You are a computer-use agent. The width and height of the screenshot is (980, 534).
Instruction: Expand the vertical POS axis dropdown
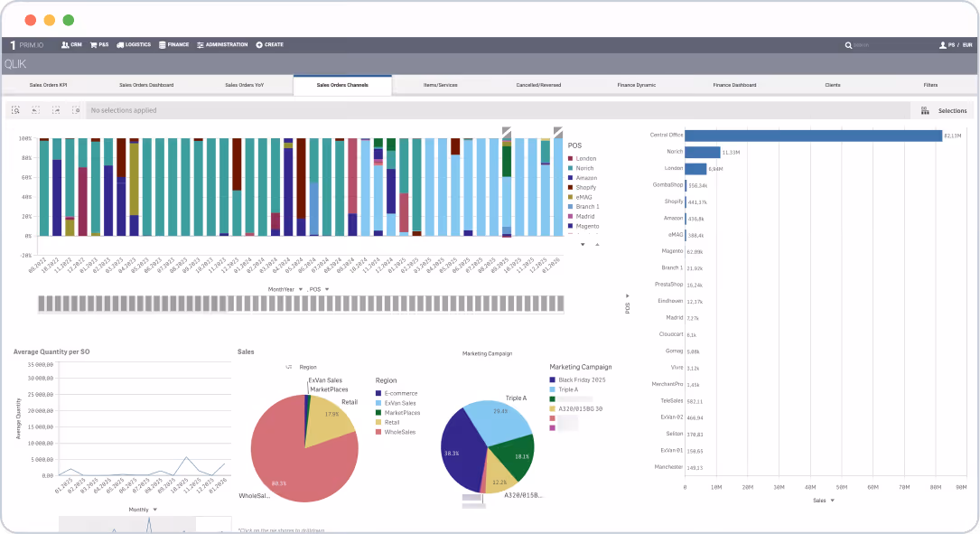click(628, 304)
